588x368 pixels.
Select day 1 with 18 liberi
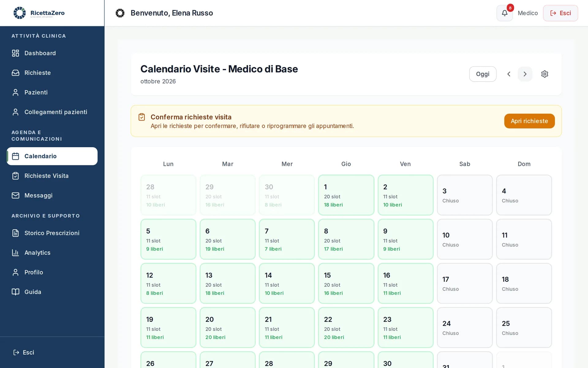click(346, 195)
